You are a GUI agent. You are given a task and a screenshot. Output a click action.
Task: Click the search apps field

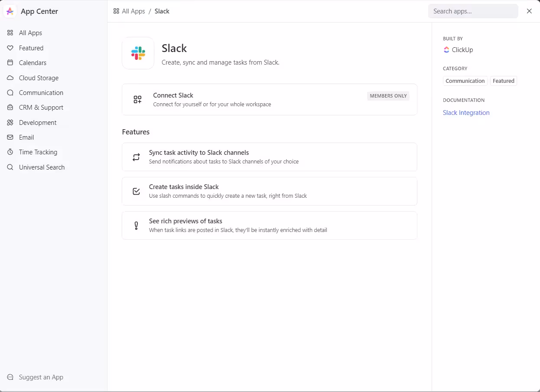(x=473, y=11)
